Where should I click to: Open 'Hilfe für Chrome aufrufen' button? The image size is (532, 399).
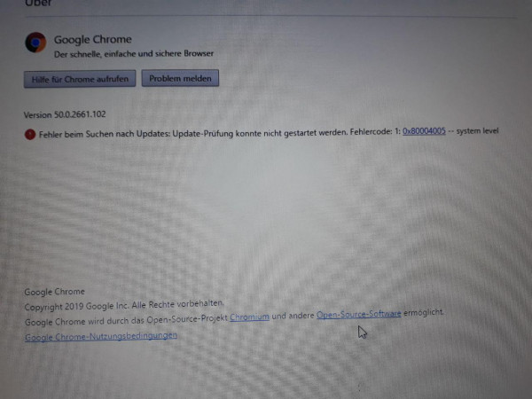pyautogui.click(x=80, y=79)
